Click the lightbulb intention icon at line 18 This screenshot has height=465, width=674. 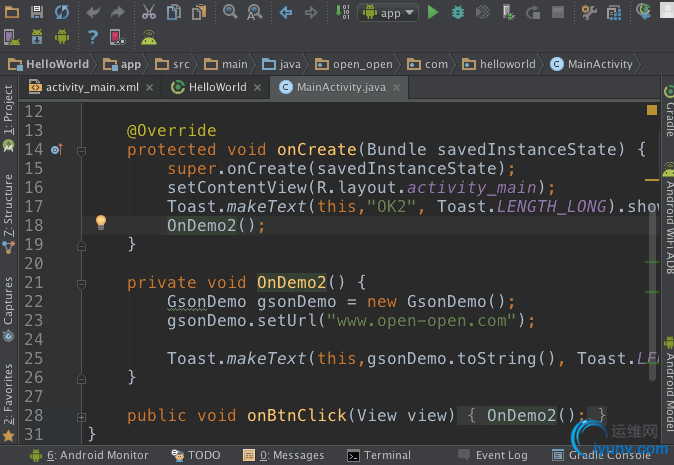click(101, 222)
